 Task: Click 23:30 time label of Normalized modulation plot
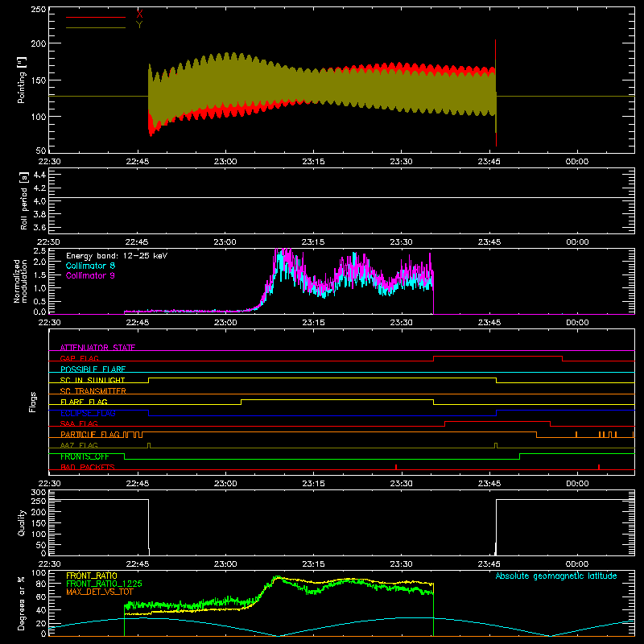(x=401, y=323)
